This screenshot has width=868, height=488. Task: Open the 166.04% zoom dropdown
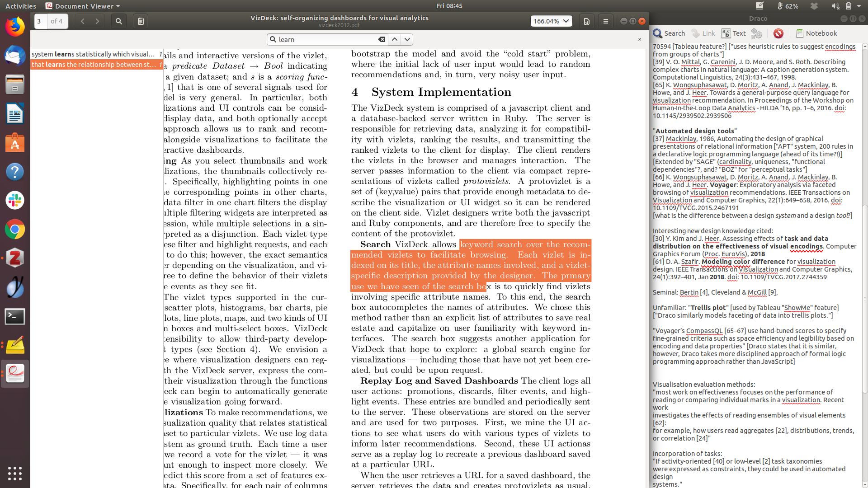point(552,21)
